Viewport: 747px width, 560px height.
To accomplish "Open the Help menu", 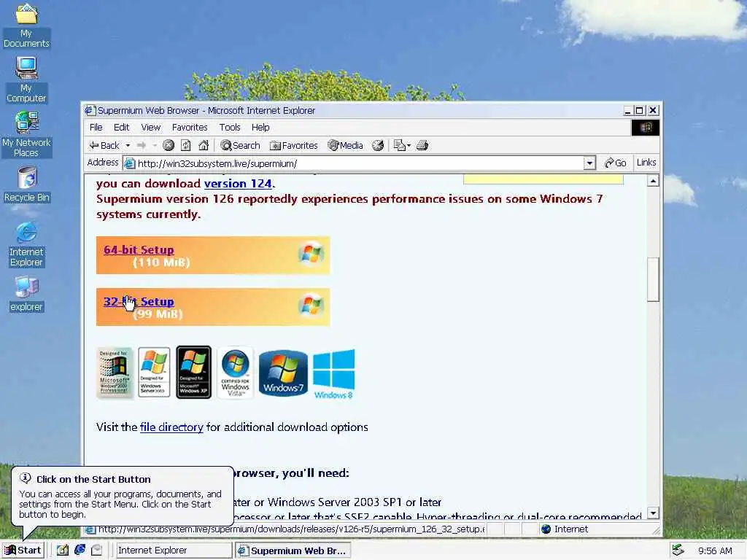I will [260, 127].
